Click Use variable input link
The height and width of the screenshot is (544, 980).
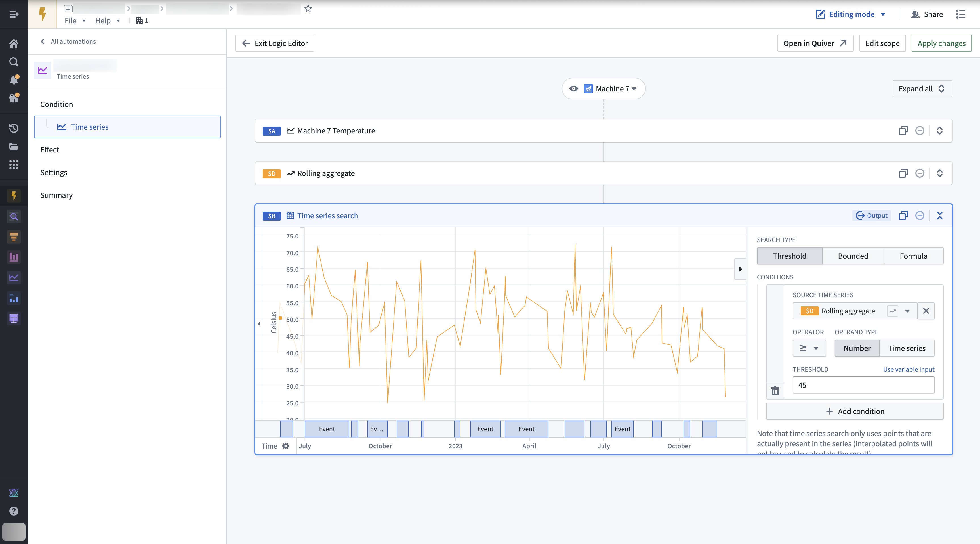[x=909, y=369]
